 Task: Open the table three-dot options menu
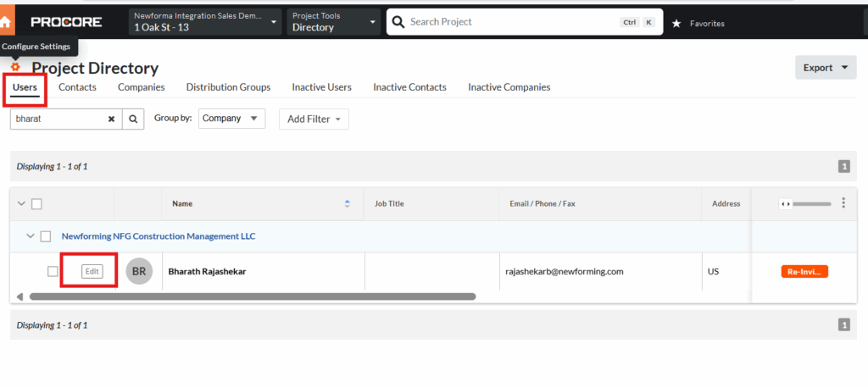843,203
